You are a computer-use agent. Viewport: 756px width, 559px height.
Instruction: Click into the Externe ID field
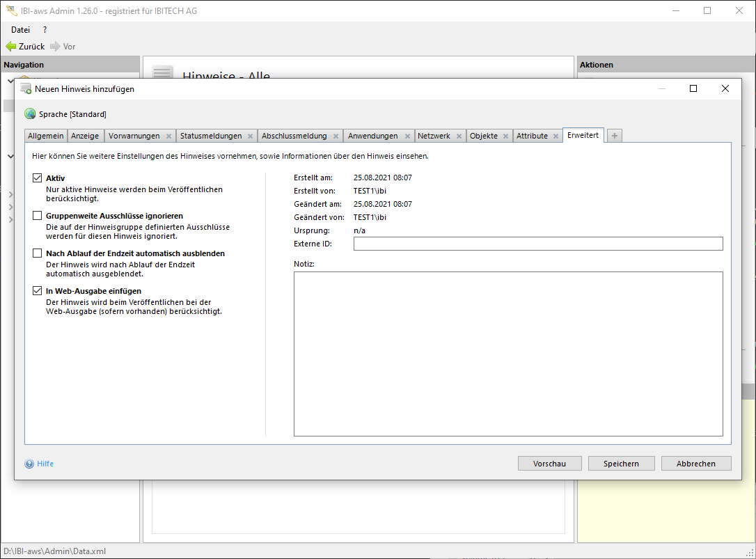(537, 244)
